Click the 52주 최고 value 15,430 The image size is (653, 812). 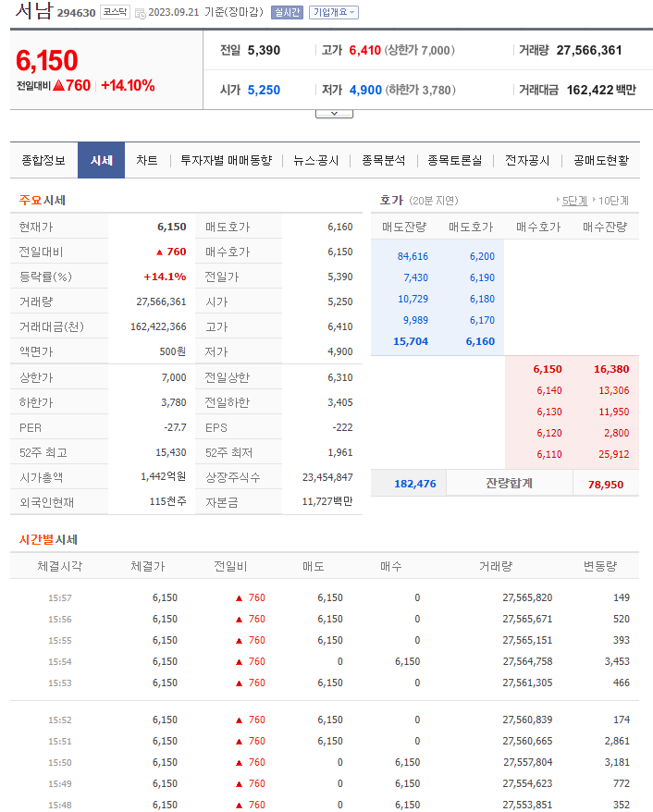[x=171, y=452]
